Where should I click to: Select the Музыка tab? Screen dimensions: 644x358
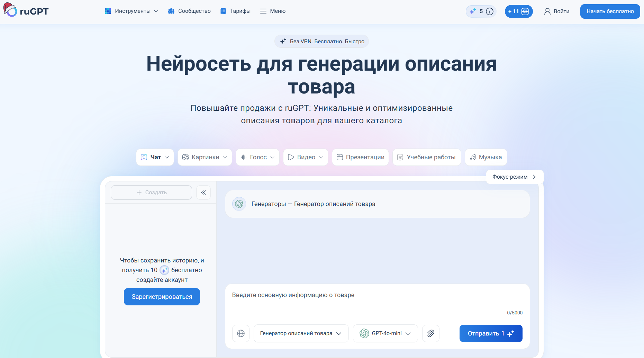tap(486, 157)
